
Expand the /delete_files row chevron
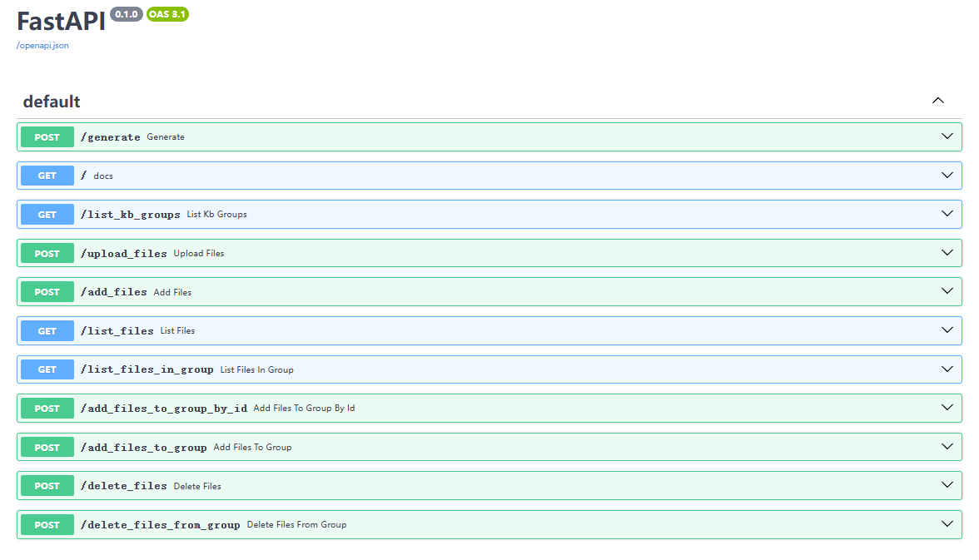tap(947, 485)
